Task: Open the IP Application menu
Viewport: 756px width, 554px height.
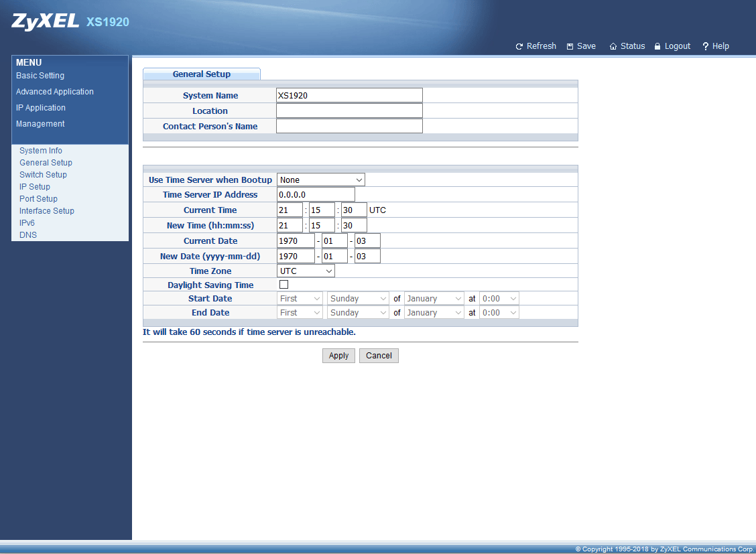Action: [x=40, y=108]
